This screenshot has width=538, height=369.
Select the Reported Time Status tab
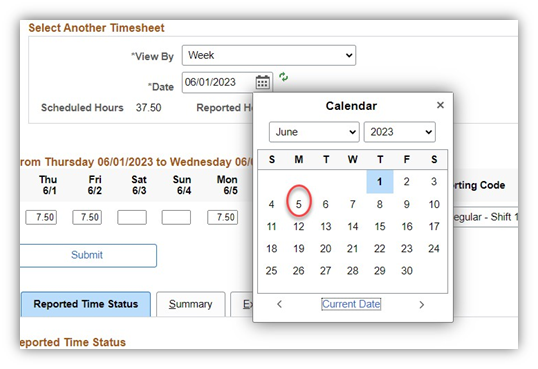(x=86, y=304)
